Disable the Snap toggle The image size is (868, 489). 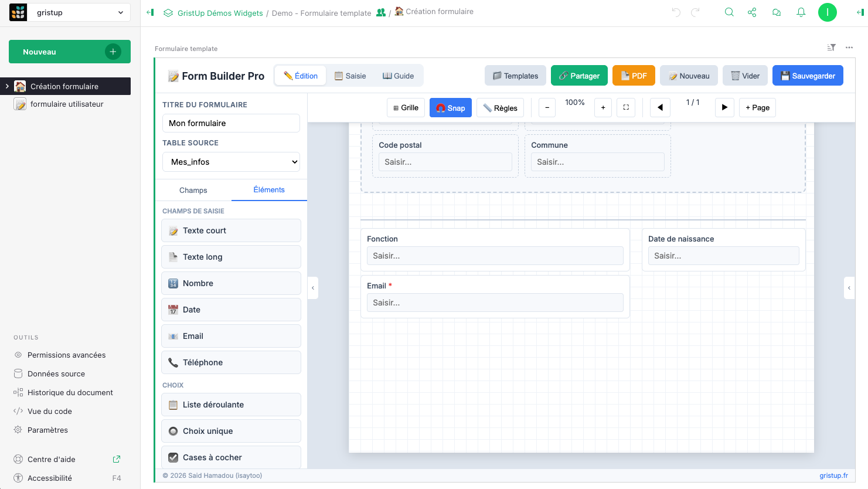point(450,107)
